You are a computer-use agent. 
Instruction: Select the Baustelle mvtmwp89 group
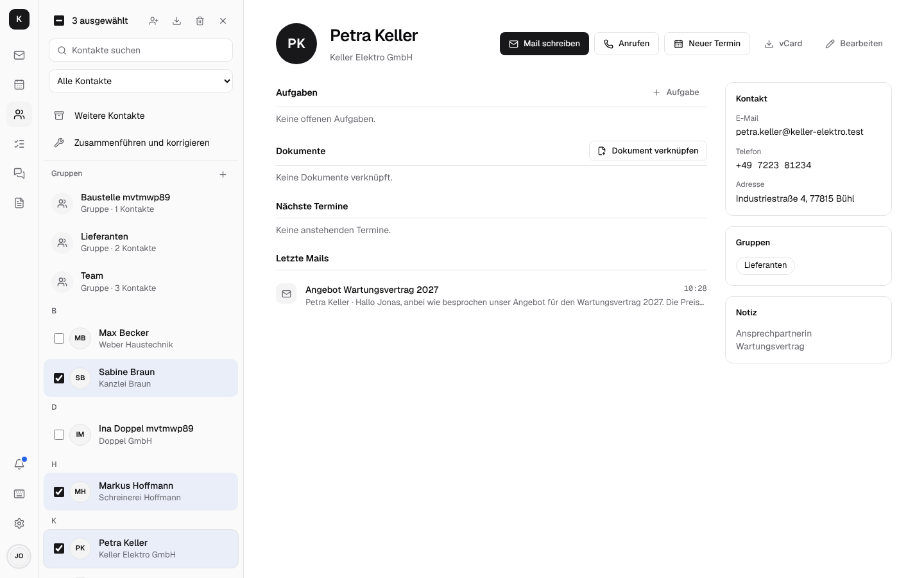coord(141,203)
